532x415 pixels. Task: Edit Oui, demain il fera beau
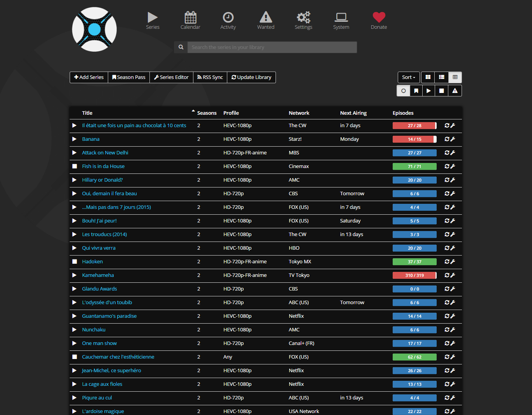pos(453,194)
